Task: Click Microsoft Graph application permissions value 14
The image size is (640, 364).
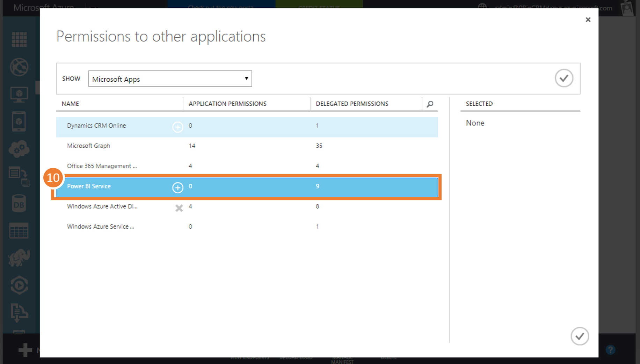Action: click(x=192, y=146)
